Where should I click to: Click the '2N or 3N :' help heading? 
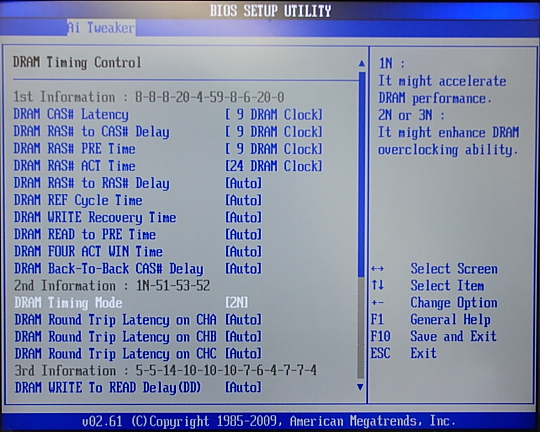click(412, 115)
